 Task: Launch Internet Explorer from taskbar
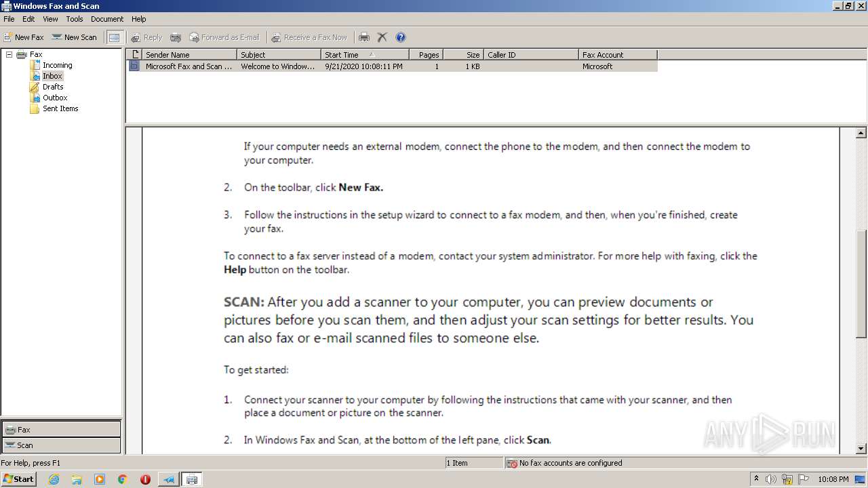tap(54, 479)
